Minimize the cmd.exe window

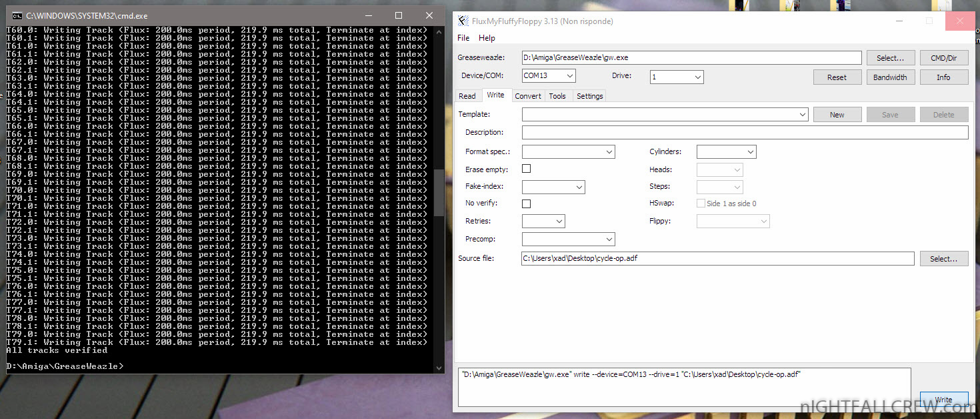point(369,15)
